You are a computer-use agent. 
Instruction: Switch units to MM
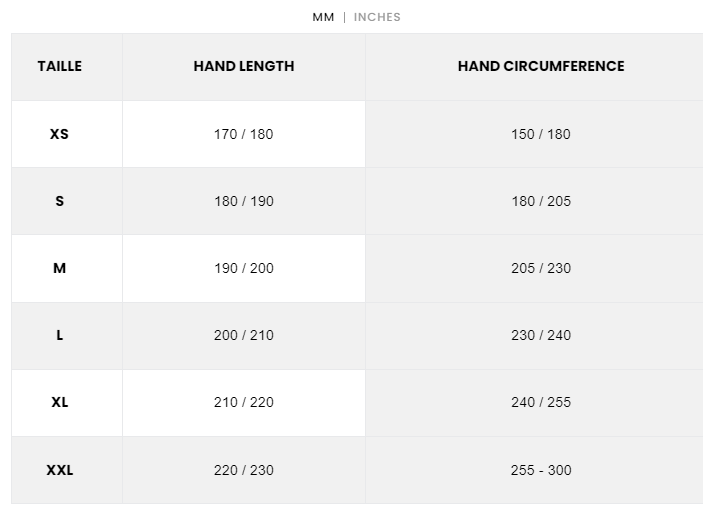click(323, 17)
